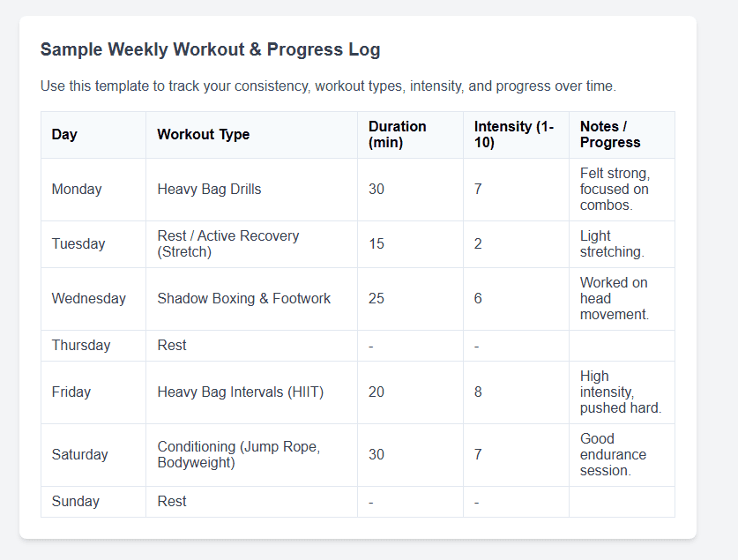Viewport: 738px width, 560px height.
Task: Click the Notes / Progress column header
Action: [x=622, y=135]
